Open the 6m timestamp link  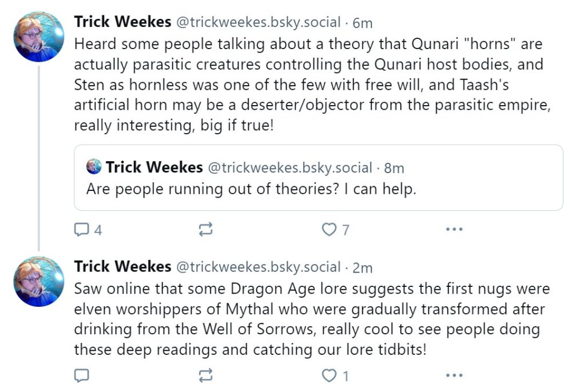[363, 23]
